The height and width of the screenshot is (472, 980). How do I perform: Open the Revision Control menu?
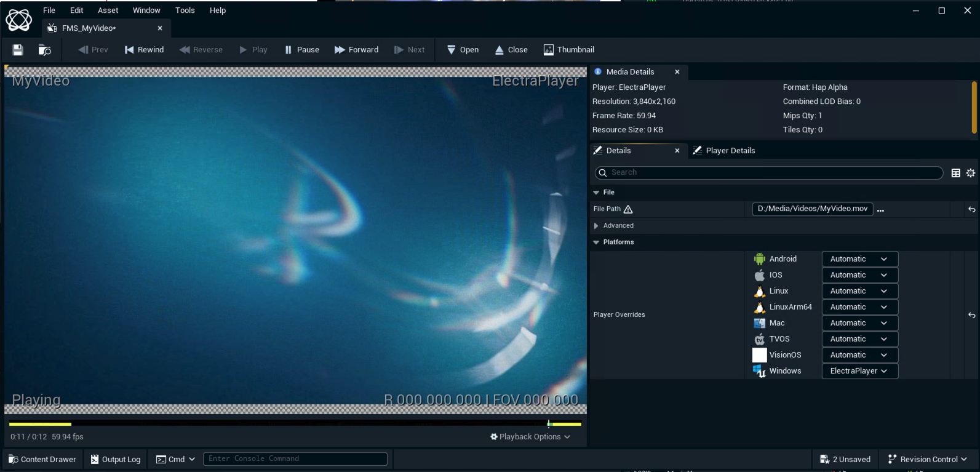928,460
